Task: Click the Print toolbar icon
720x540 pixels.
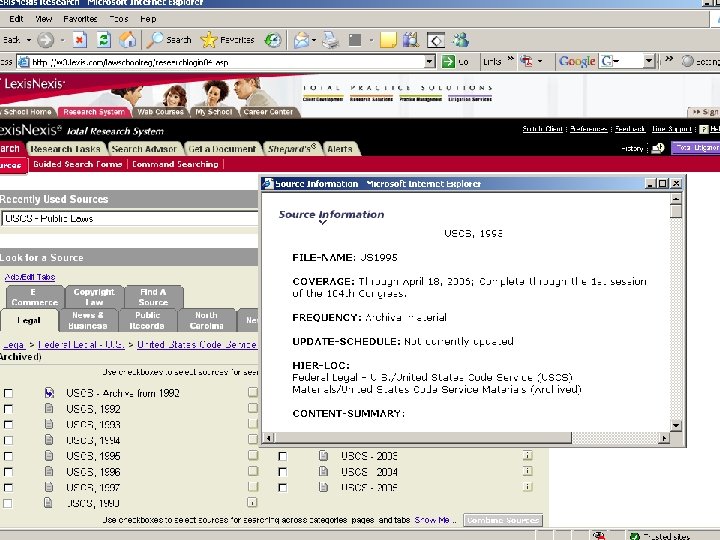Action: (x=330, y=40)
